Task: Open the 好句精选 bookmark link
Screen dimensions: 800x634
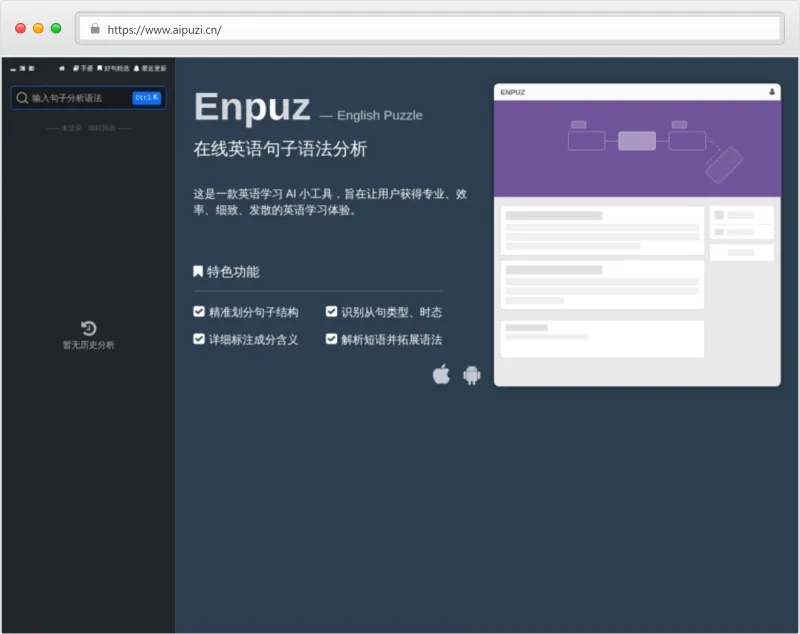Action: [x=113, y=68]
